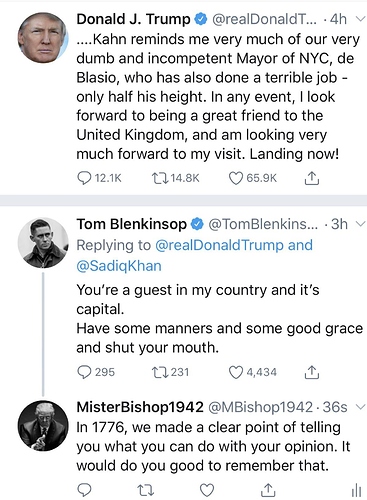Reply to Donald J. Trump's tweet

(x=84, y=178)
